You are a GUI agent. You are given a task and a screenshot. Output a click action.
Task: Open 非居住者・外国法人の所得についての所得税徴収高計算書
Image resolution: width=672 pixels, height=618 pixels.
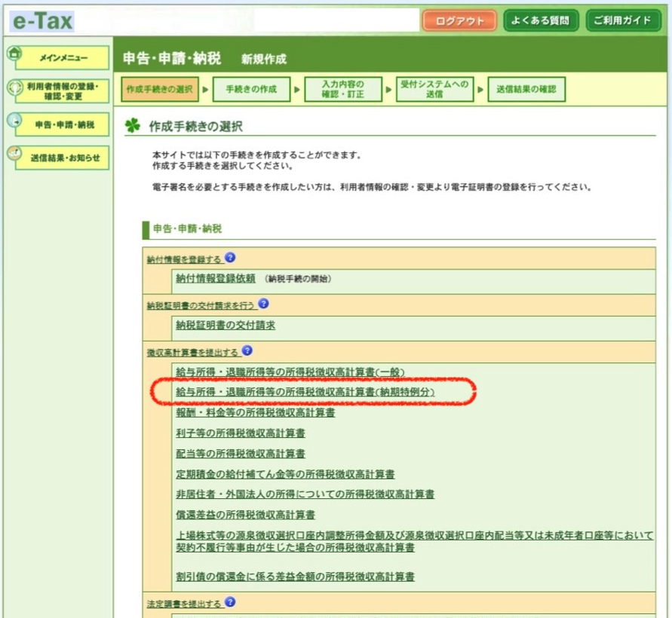click(x=305, y=494)
